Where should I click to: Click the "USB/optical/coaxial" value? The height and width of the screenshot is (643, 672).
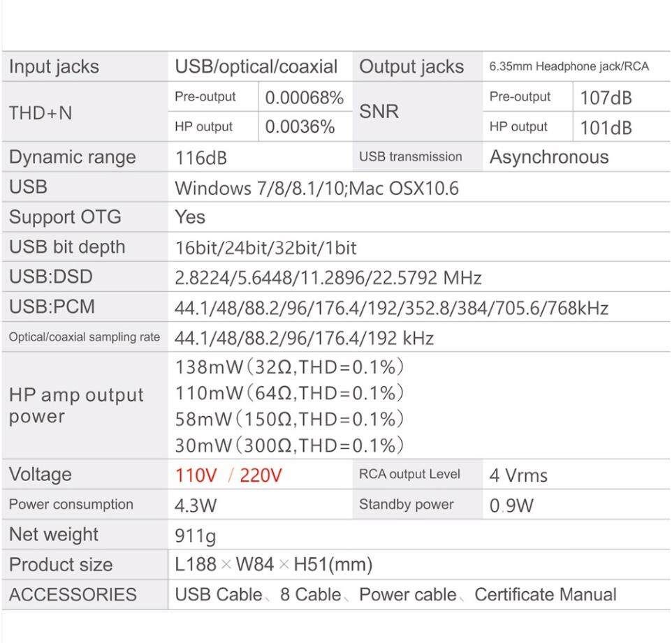(x=256, y=67)
